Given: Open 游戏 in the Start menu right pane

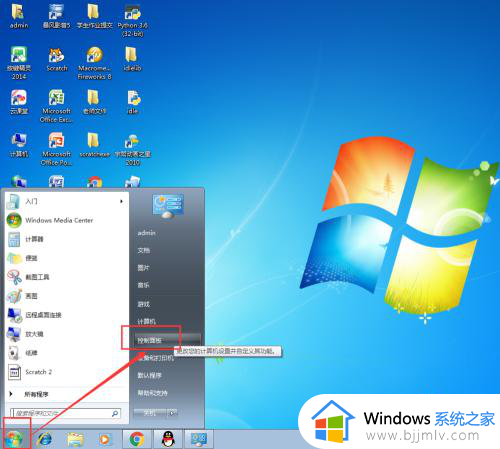Looking at the screenshot, I should (x=144, y=304).
